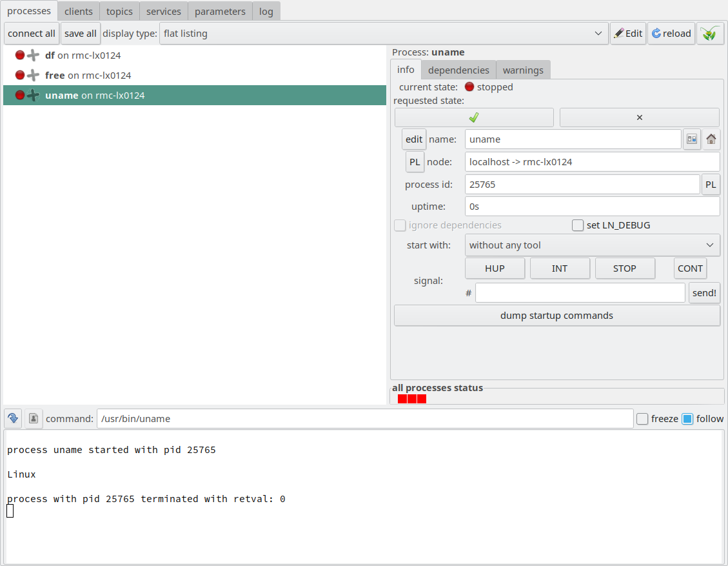Viewport: 728px width, 566px height.
Task: Open the log tab
Action: (x=266, y=11)
